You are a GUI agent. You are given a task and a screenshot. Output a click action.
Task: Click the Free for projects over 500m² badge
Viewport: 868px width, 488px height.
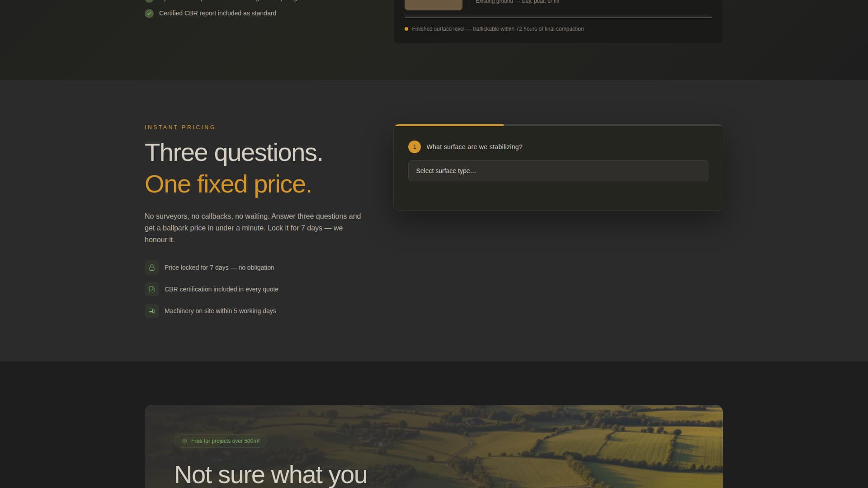(x=221, y=441)
